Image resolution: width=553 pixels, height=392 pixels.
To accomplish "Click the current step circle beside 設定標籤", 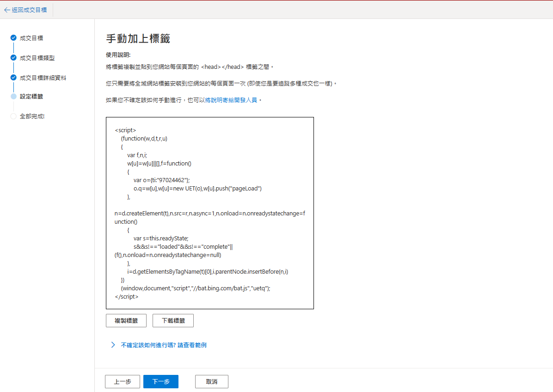I will click(x=13, y=96).
